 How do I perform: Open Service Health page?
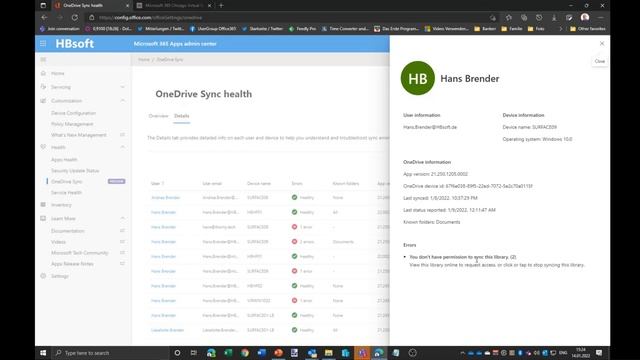pos(67,193)
